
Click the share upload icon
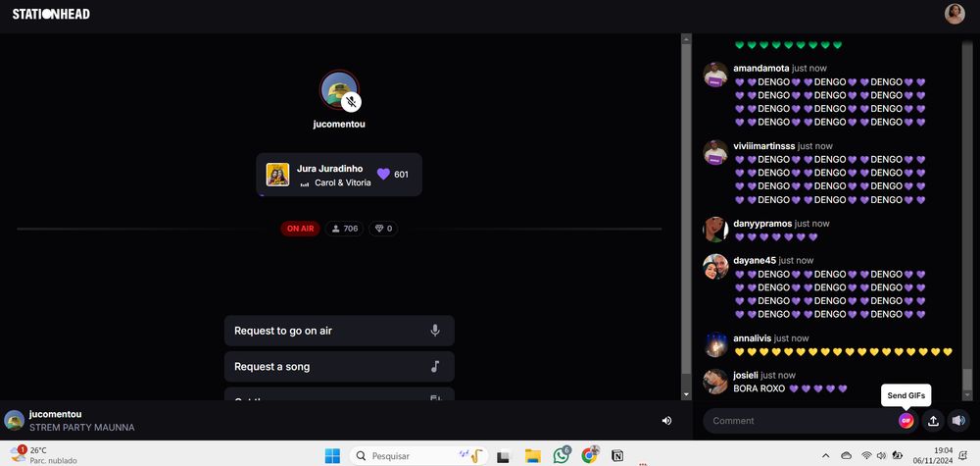point(933,421)
